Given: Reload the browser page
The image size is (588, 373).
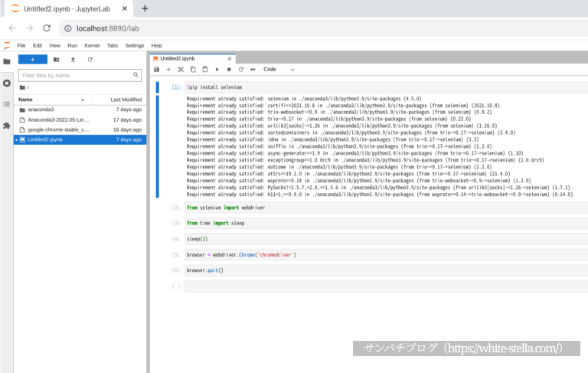Looking at the screenshot, I should (x=47, y=28).
